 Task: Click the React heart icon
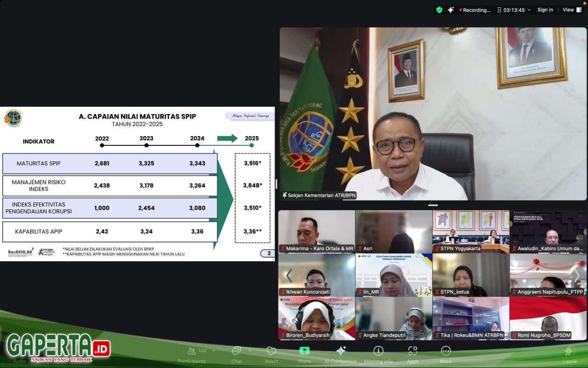[271, 352]
